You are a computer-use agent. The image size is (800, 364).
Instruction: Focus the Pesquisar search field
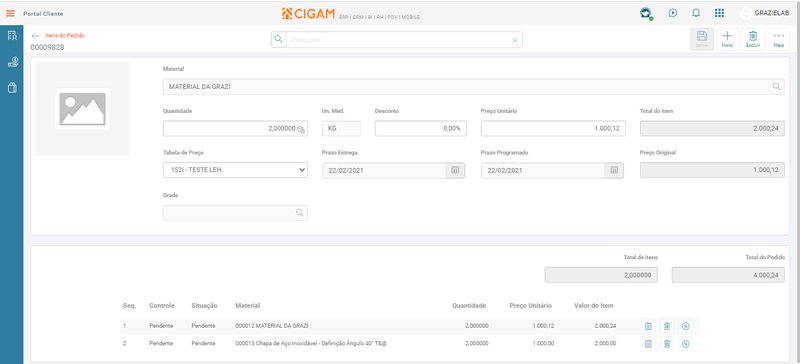[x=396, y=40]
